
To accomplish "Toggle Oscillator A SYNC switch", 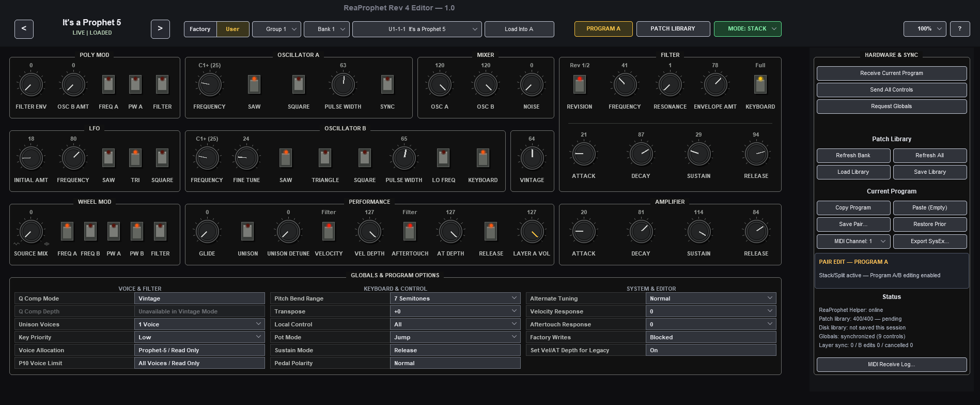I will tap(387, 84).
